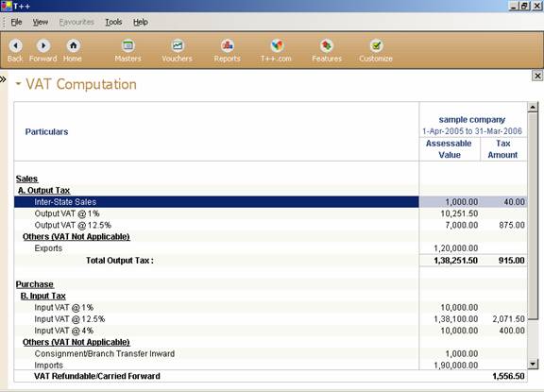This screenshot has height=392, width=544.
Task: Click the Input VAT @ 12.5% row
Action: [x=271, y=319]
